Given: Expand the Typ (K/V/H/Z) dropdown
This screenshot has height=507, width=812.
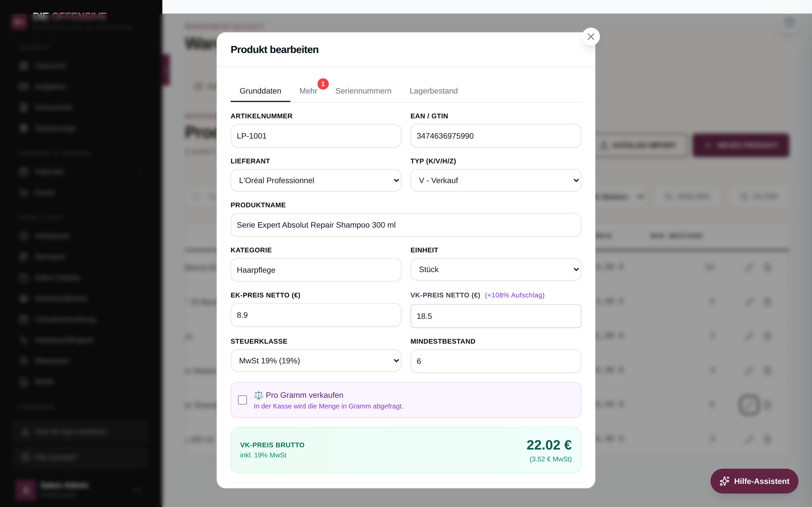Looking at the screenshot, I should pos(496,180).
